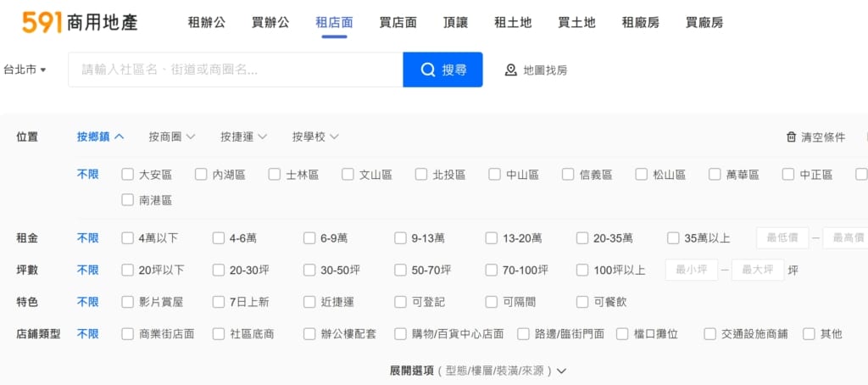Click the blue 搜尋 button
The height and width of the screenshot is (385, 868).
tap(442, 70)
